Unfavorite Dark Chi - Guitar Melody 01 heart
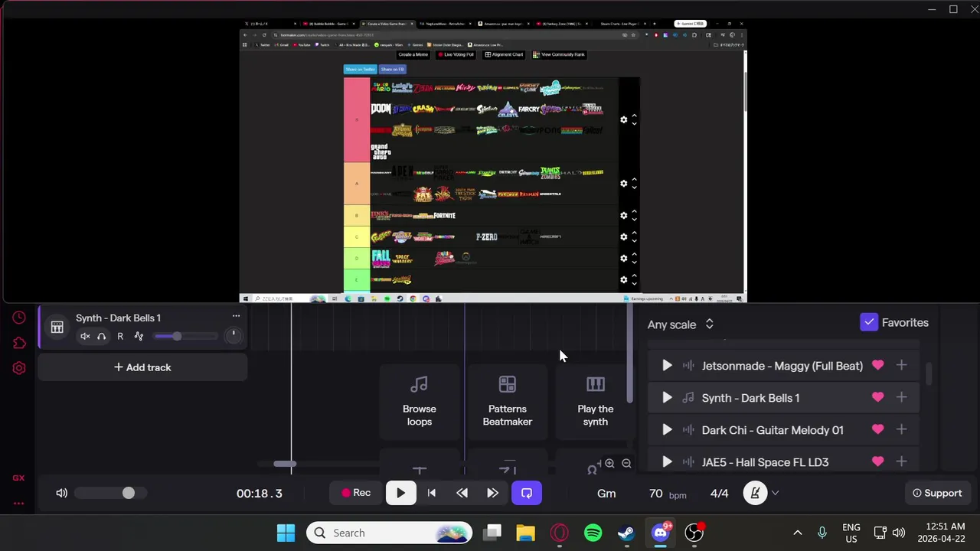980x551 pixels. (x=877, y=429)
